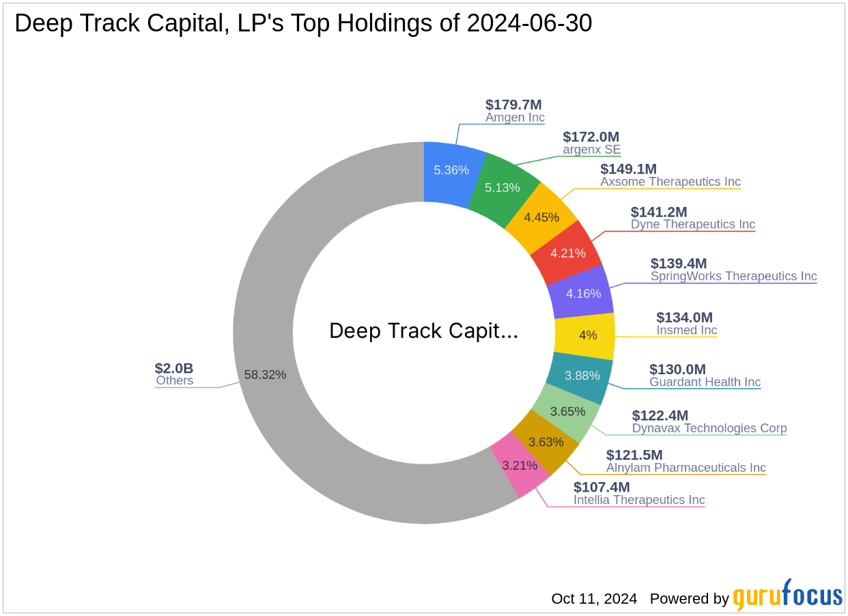Select the pink Intellia Therapeutics segment
This screenshot has height=616, width=848.
pyautogui.click(x=519, y=466)
